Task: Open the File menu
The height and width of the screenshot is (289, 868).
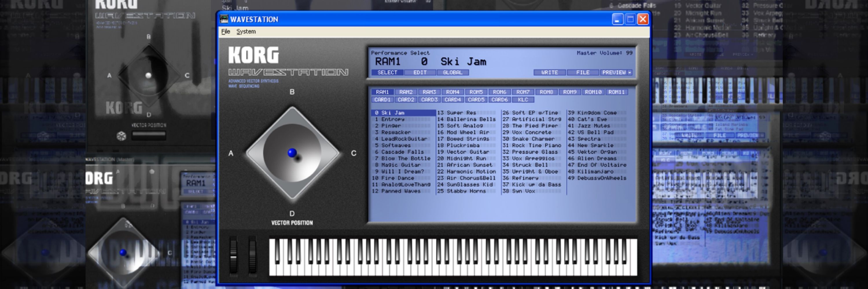Action: coord(225,31)
